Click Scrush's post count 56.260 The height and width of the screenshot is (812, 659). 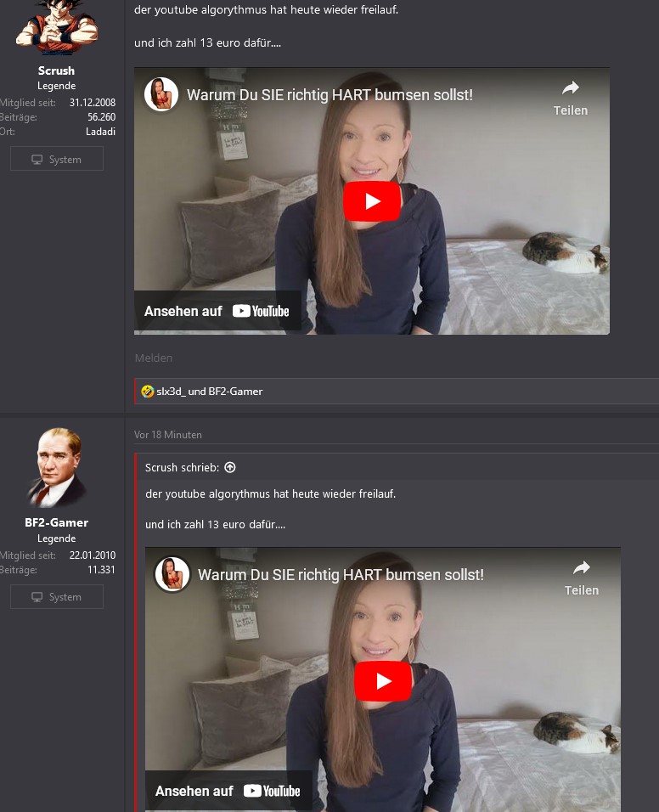click(x=101, y=117)
